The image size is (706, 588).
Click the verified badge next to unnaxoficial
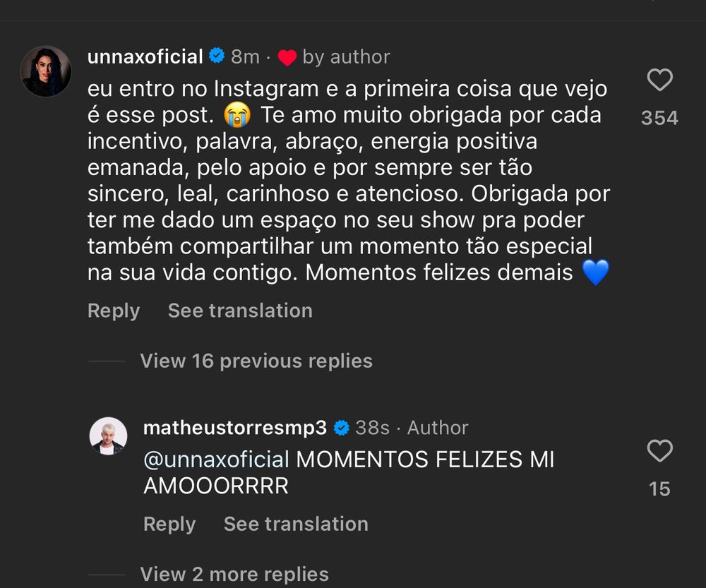tap(217, 56)
